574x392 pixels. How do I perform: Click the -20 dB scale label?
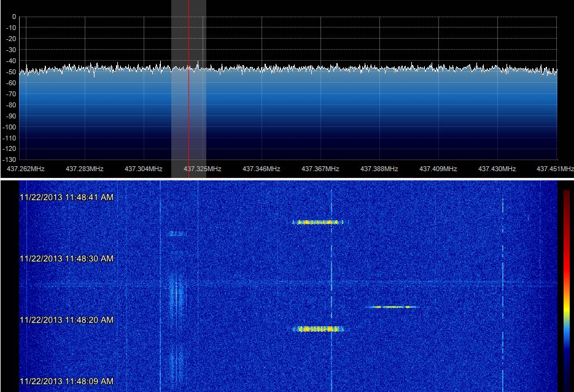pos(11,39)
